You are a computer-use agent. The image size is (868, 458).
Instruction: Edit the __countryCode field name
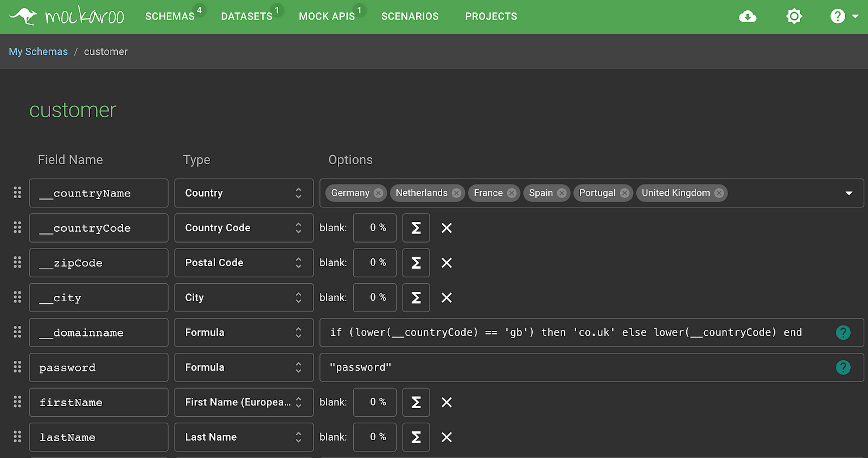coord(98,228)
